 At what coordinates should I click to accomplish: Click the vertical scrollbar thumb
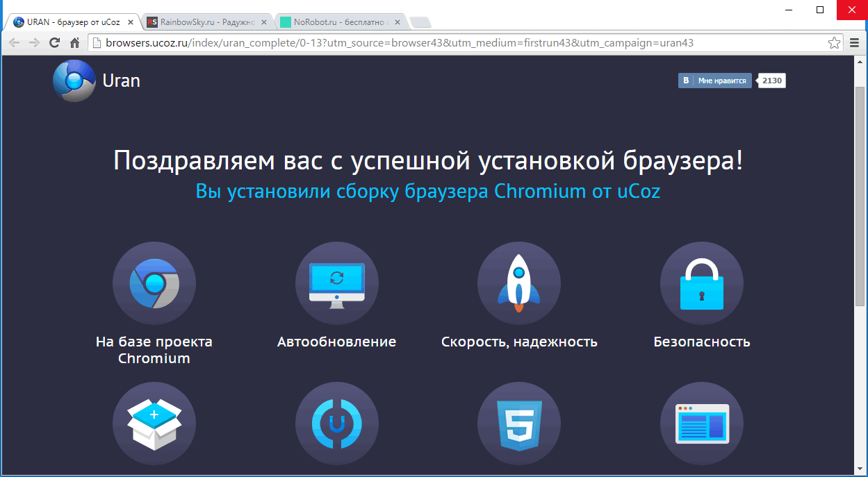click(x=860, y=198)
